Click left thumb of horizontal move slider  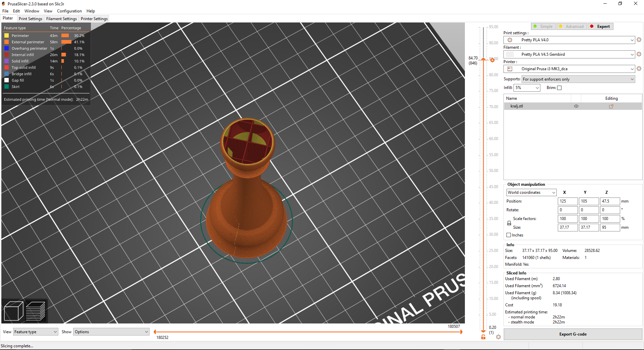tap(155, 332)
